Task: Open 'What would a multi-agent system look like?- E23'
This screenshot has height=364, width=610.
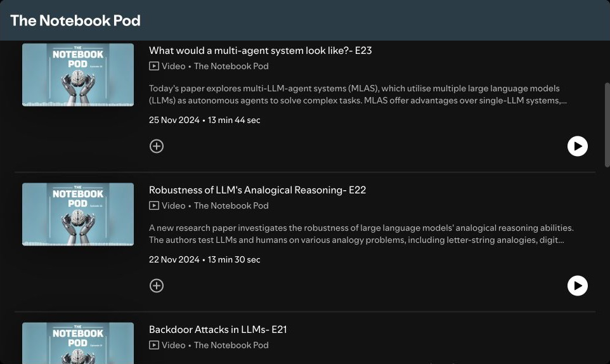Action: [x=260, y=51]
